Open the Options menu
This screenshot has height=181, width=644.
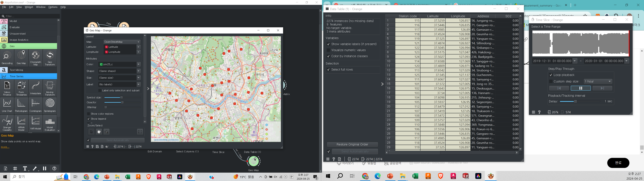[53, 7]
